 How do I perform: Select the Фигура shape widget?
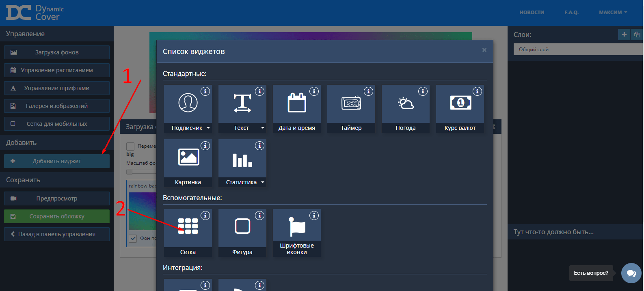(x=242, y=227)
